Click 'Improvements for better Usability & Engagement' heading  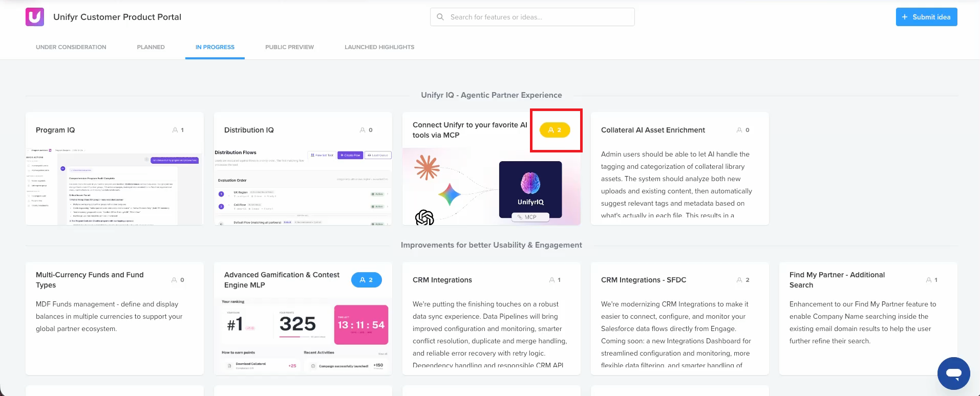tap(492, 245)
